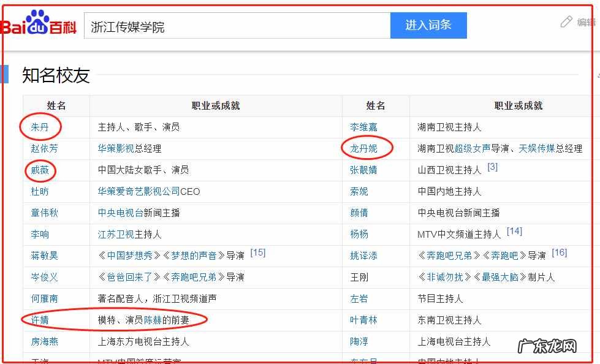Click the 戚薇 name link
Viewport: 600px width, 364px height.
pos(40,170)
